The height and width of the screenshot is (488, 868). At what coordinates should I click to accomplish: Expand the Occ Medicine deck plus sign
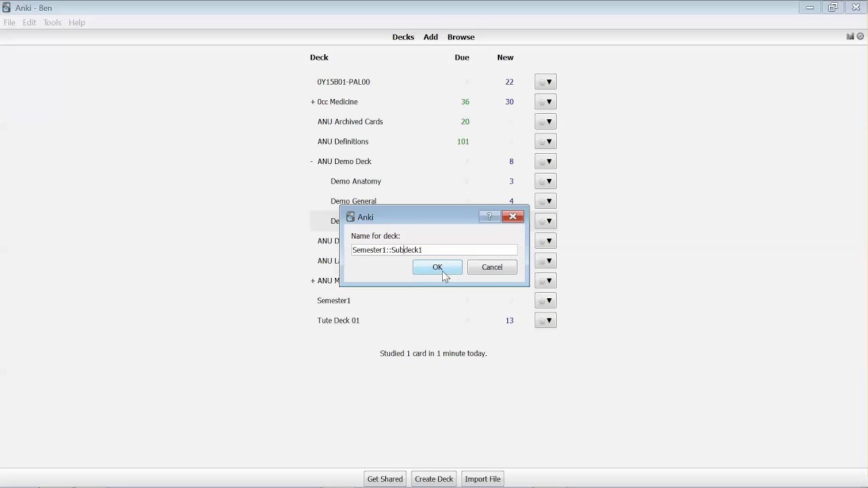pyautogui.click(x=313, y=102)
